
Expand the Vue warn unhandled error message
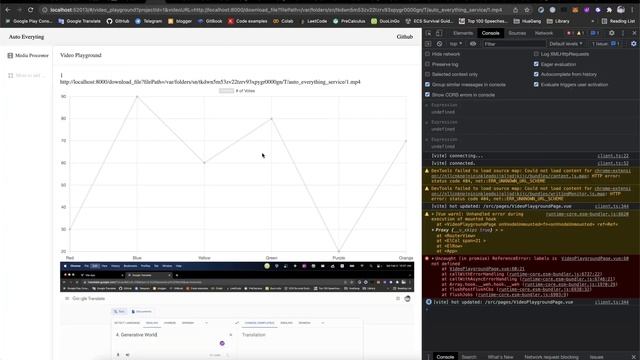click(433, 214)
